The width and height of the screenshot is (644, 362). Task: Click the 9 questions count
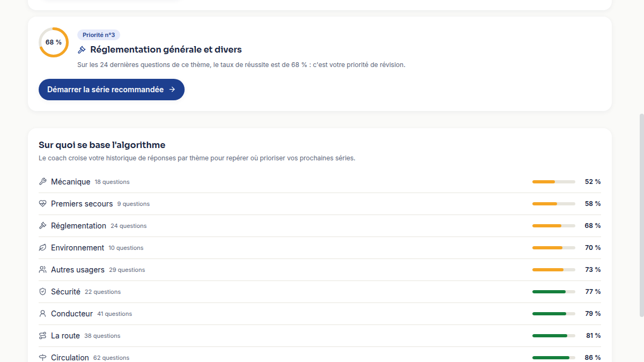coord(134,204)
